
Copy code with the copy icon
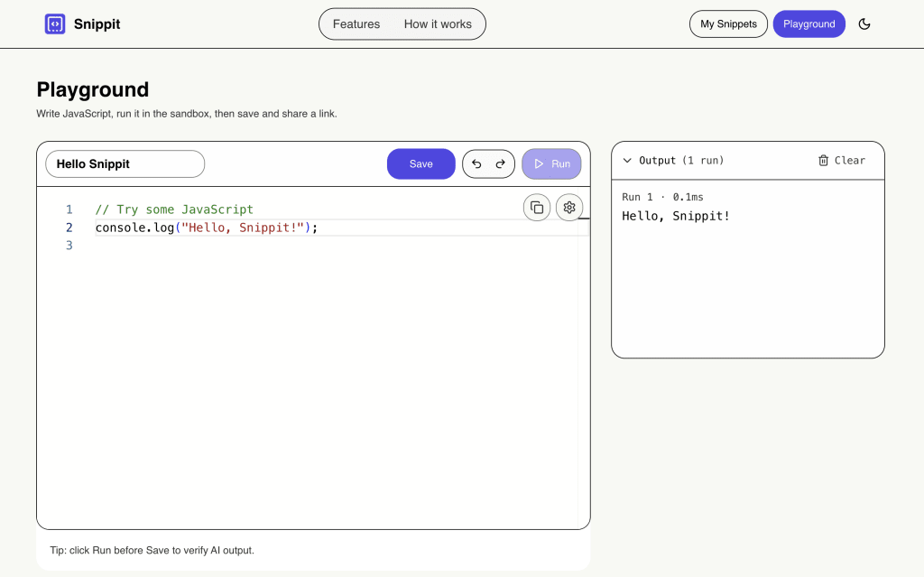click(536, 207)
